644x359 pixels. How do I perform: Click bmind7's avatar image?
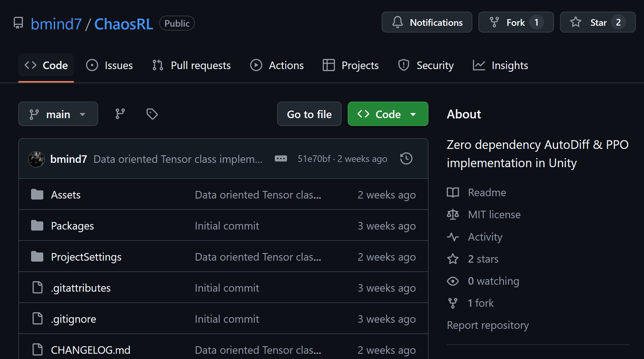click(x=36, y=159)
